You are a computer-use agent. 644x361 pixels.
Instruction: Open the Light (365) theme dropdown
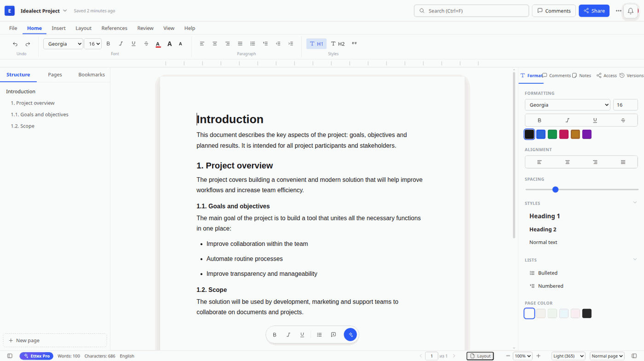point(568,356)
